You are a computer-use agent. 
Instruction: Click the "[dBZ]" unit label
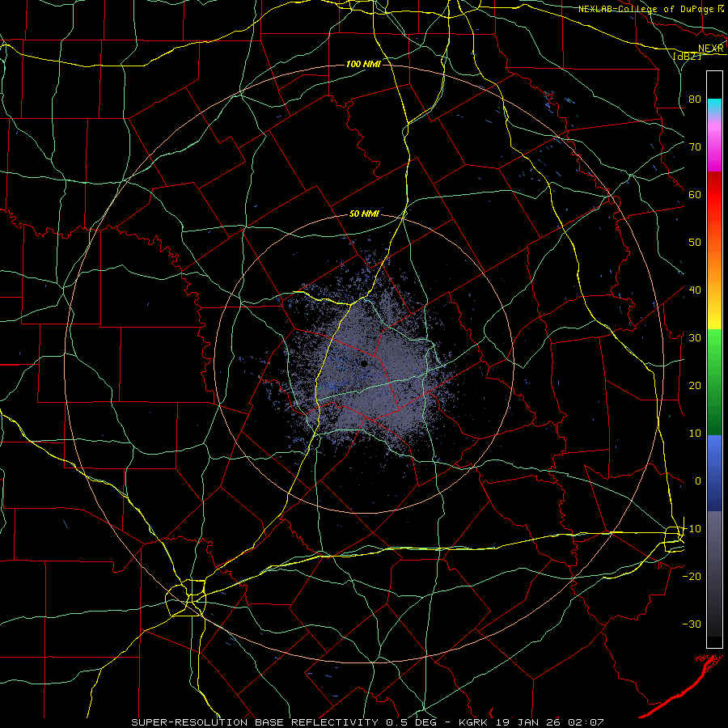point(687,56)
